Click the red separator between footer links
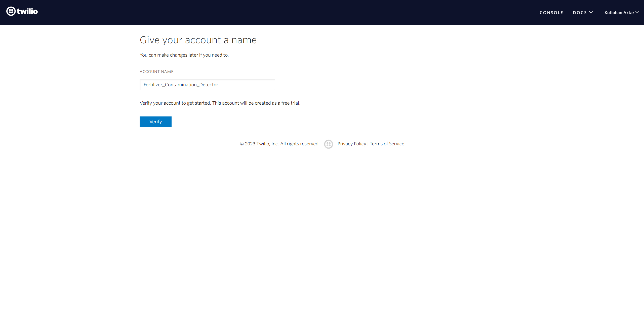The height and width of the screenshot is (331, 644). coord(368,144)
